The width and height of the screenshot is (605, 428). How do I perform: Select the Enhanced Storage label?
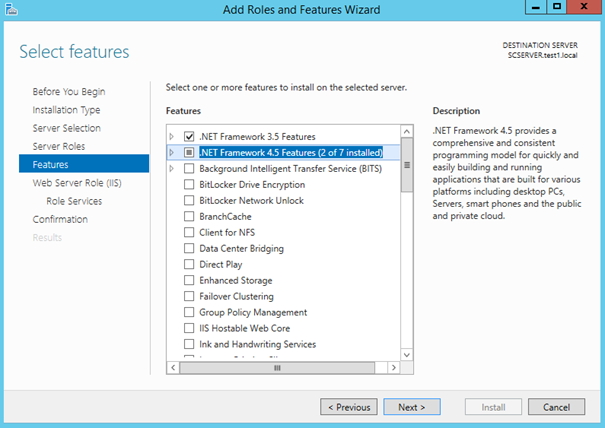tap(236, 281)
